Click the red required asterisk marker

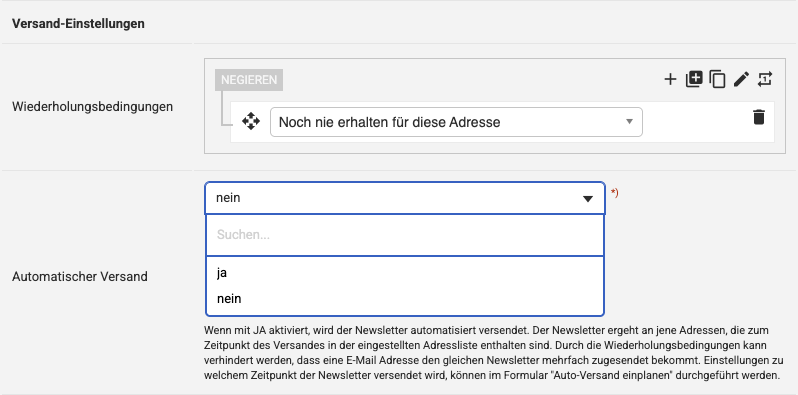[614, 192]
